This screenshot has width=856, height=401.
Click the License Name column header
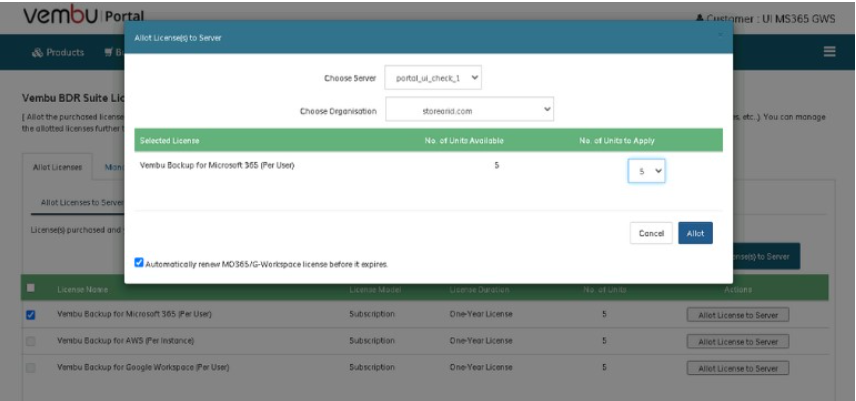pyautogui.click(x=82, y=289)
